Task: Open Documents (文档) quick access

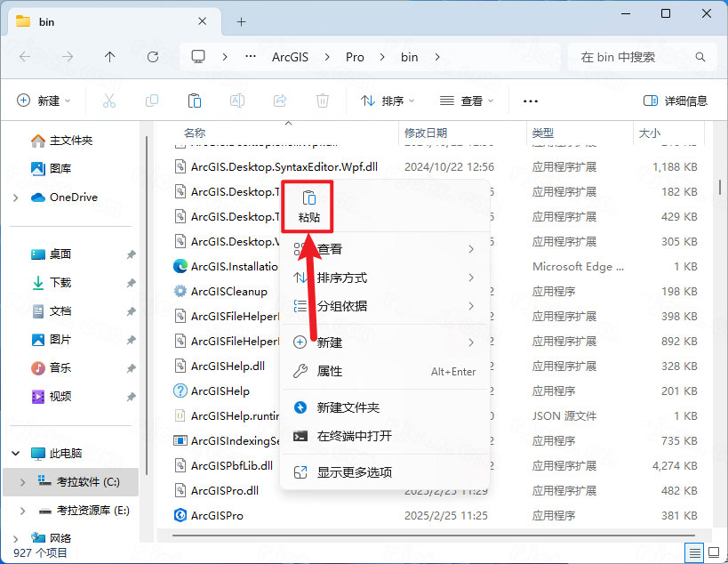Action: (51, 310)
